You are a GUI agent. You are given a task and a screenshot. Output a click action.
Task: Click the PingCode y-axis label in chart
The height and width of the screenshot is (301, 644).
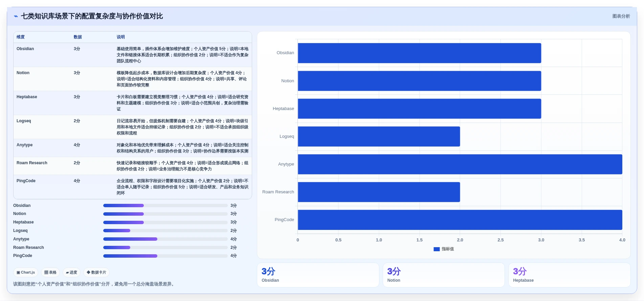click(284, 220)
